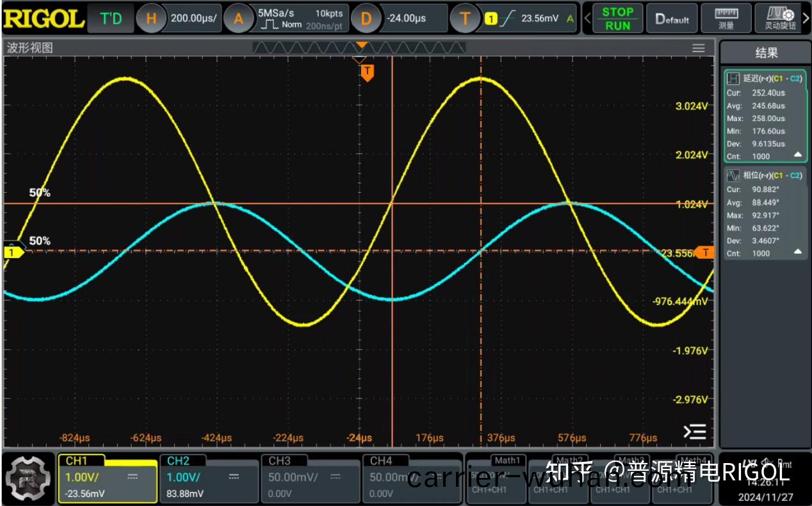Click the 延迟 delay measurement icon
Viewport: 812px width, 506px height.
click(733, 79)
